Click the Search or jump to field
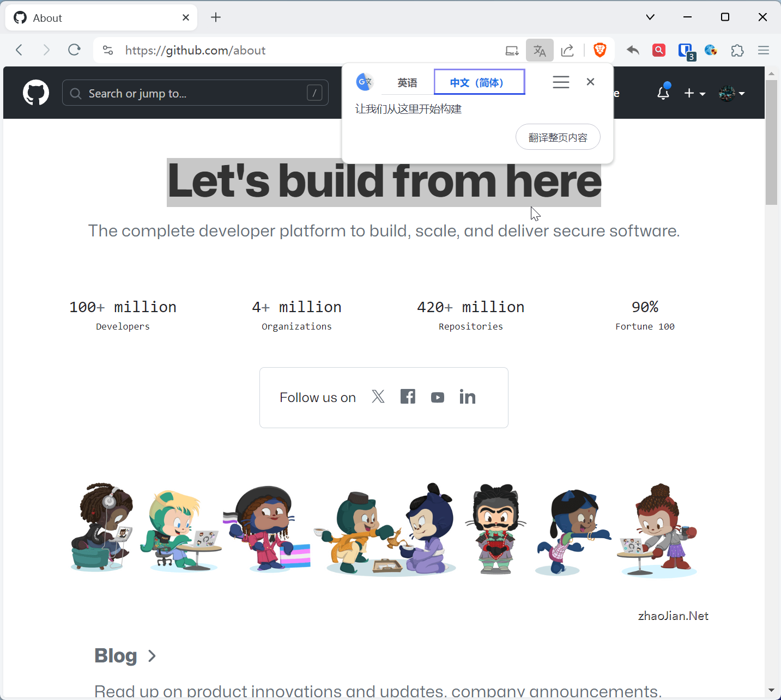 195,93
